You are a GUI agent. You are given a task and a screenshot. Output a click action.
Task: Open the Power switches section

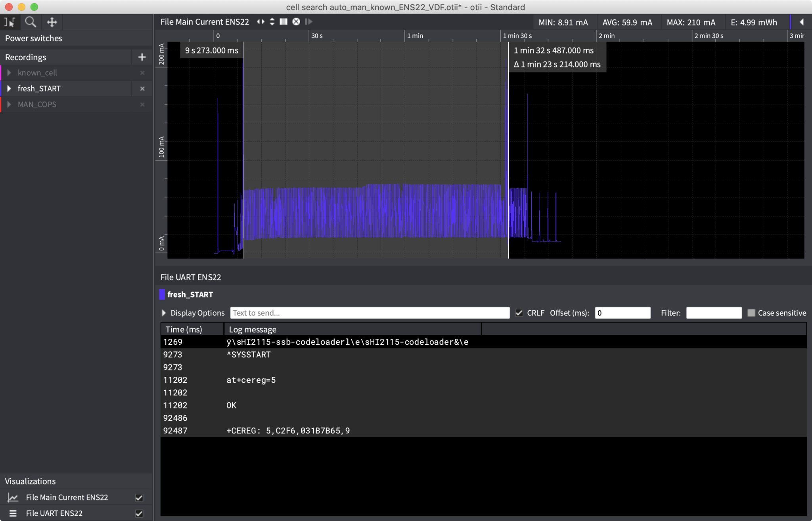(34, 38)
